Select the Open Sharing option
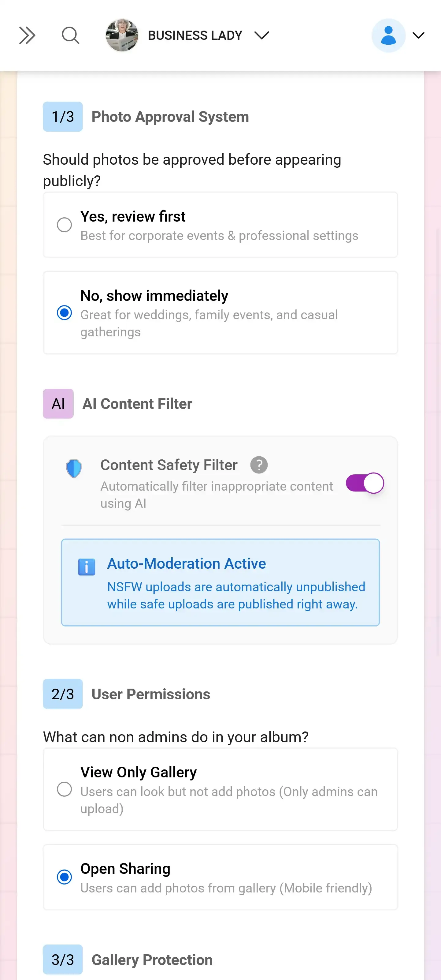Image resolution: width=441 pixels, height=980 pixels. pyautogui.click(x=65, y=877)
